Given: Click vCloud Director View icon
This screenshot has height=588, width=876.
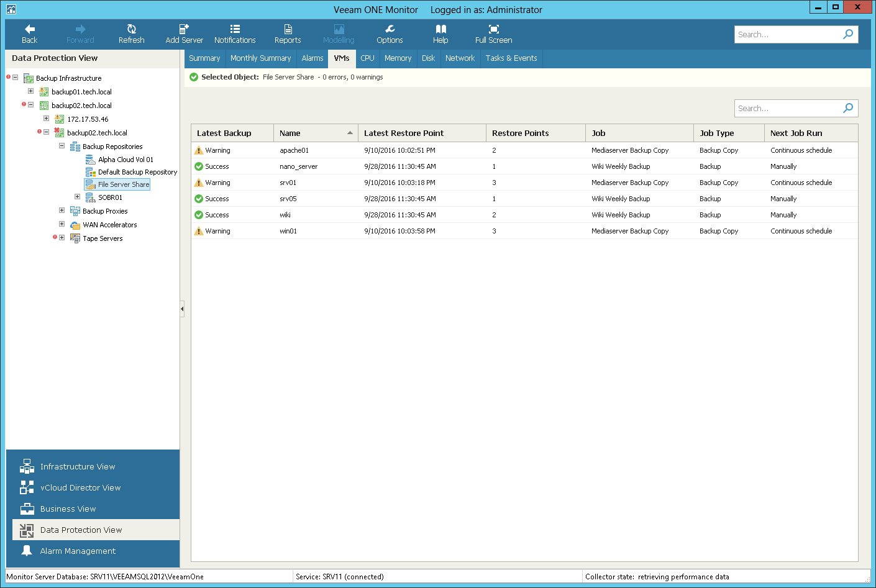Looking at the screenshot, I should [x=27, y=487].
